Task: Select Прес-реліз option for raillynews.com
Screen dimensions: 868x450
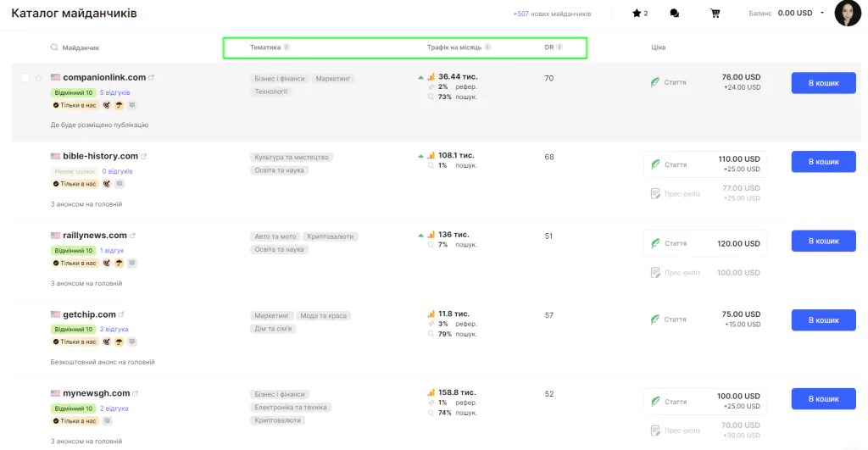Action: coord(705,273)
